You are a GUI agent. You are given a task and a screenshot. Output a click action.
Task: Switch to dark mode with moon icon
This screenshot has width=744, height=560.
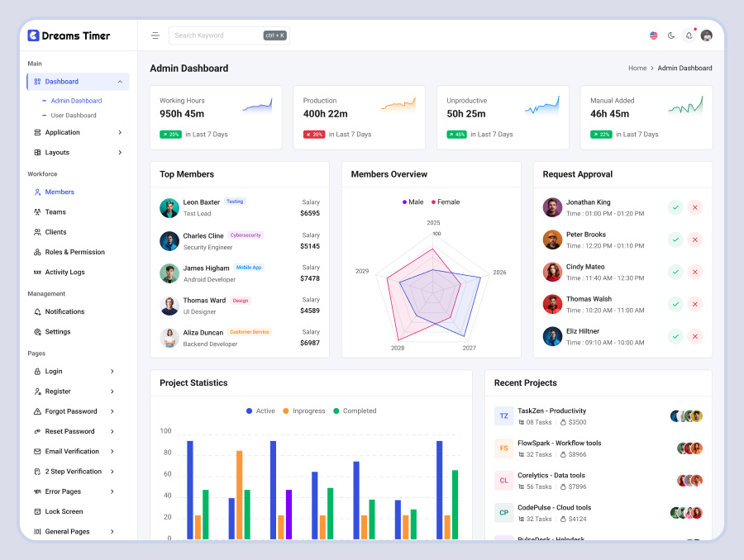click(x=671, y=36)
